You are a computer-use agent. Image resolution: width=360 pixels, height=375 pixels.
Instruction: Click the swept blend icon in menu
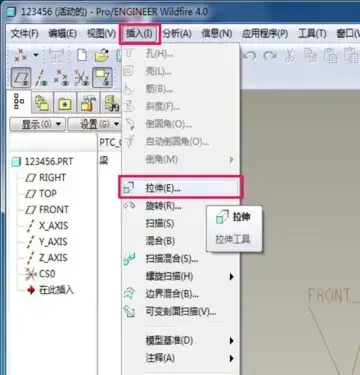129,259
